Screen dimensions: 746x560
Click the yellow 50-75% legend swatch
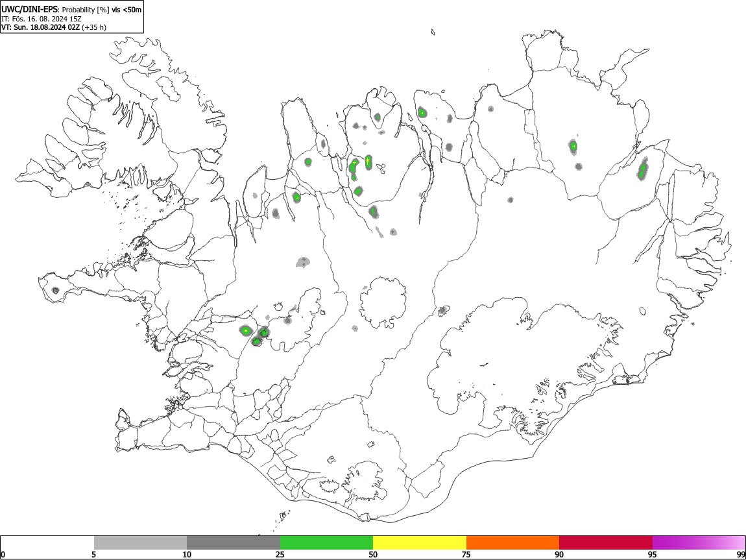(420, 543)
